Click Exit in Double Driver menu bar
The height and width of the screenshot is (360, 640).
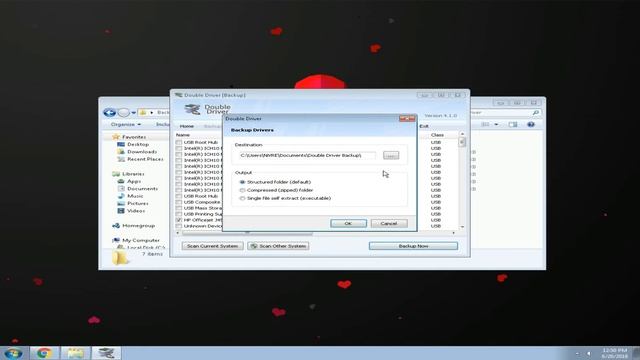pos(424,126)
